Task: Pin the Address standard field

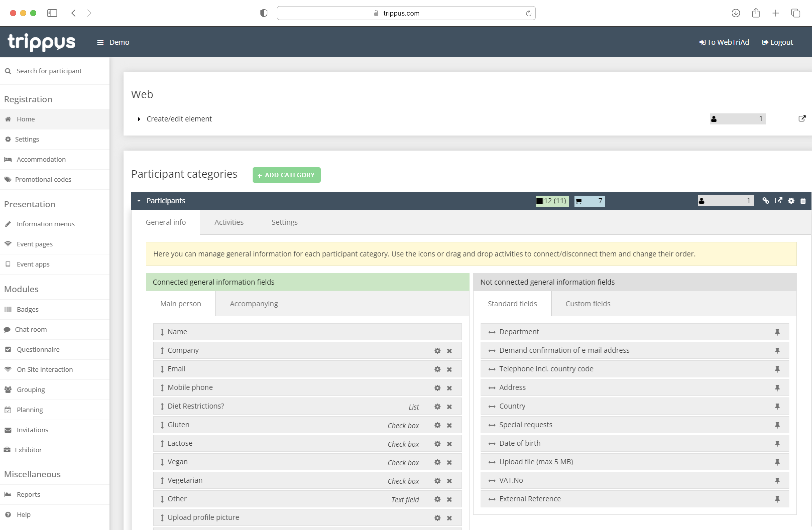Action: coord(777,388)
